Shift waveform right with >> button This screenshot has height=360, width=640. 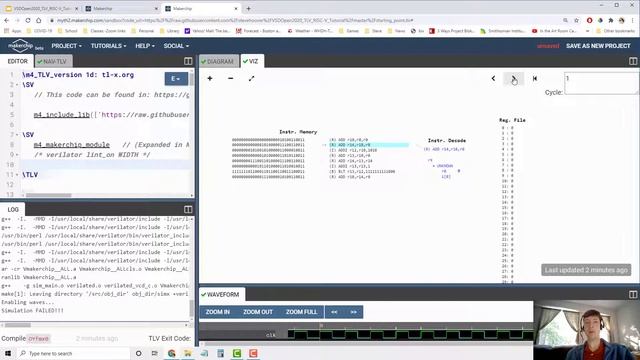point(353,312)
